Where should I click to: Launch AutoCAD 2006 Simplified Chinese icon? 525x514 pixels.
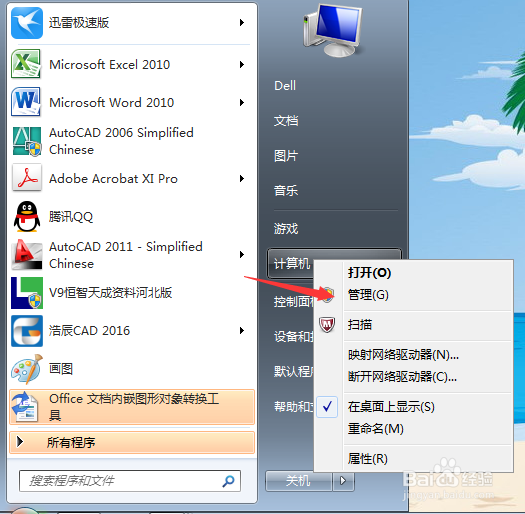(27, 141)
